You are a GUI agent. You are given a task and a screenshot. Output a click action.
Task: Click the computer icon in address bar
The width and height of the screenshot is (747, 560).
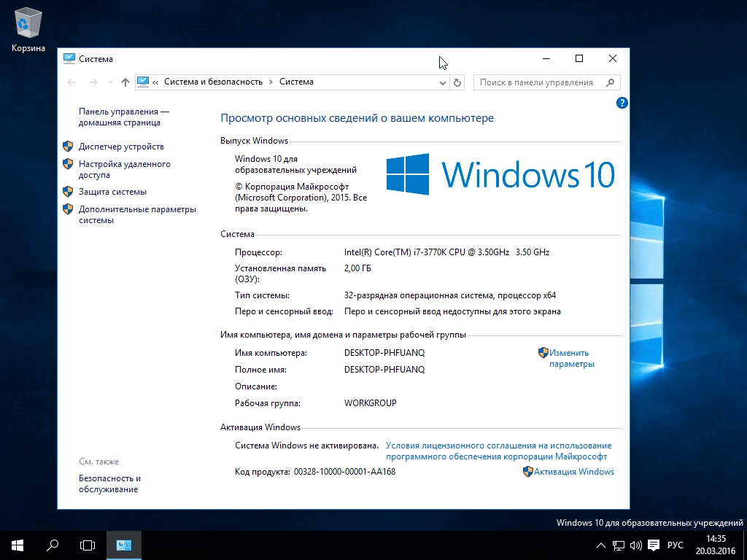pos(143,82)
